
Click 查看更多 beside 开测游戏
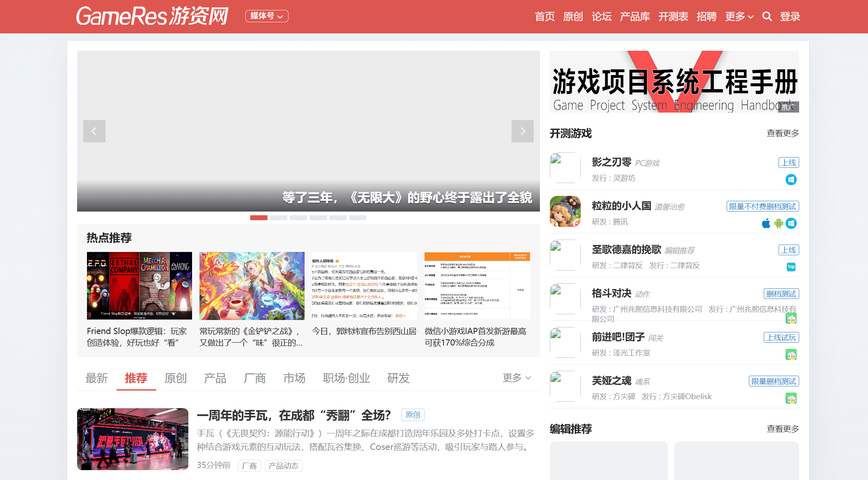click(783, 133)
